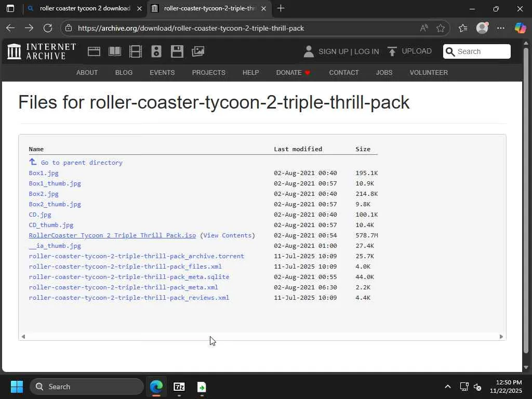
Task: Open the BLOG menu item
Action: point(124,73)
